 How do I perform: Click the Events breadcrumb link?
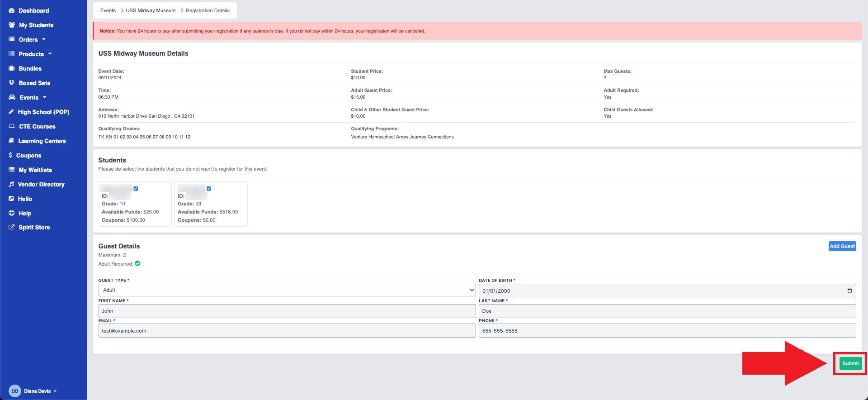pos(108,10)
